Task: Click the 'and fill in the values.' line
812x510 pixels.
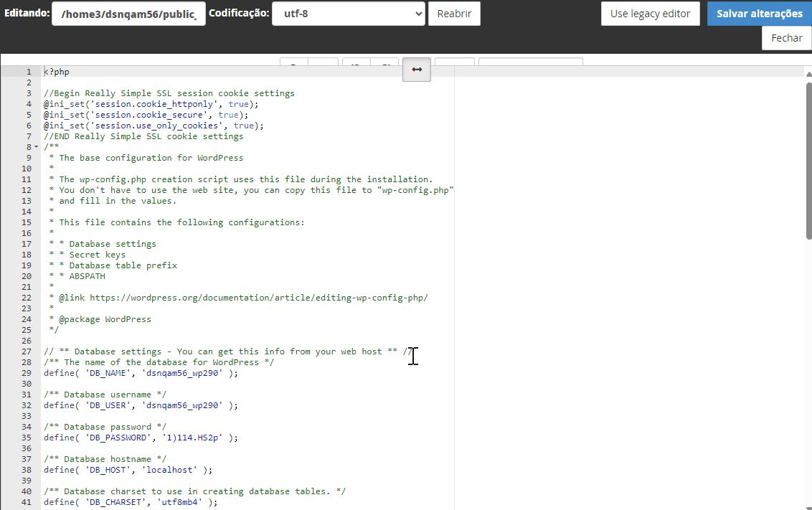Action: point(113,201)
